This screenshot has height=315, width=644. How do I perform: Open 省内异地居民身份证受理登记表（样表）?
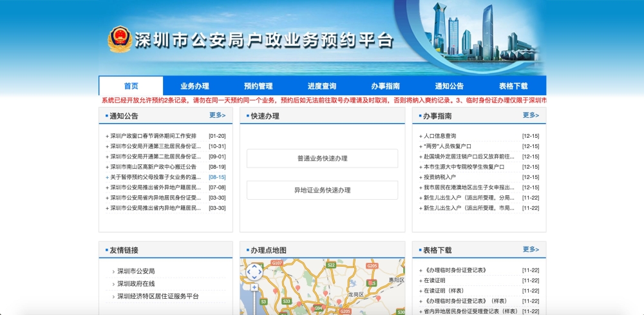(471, 311)
